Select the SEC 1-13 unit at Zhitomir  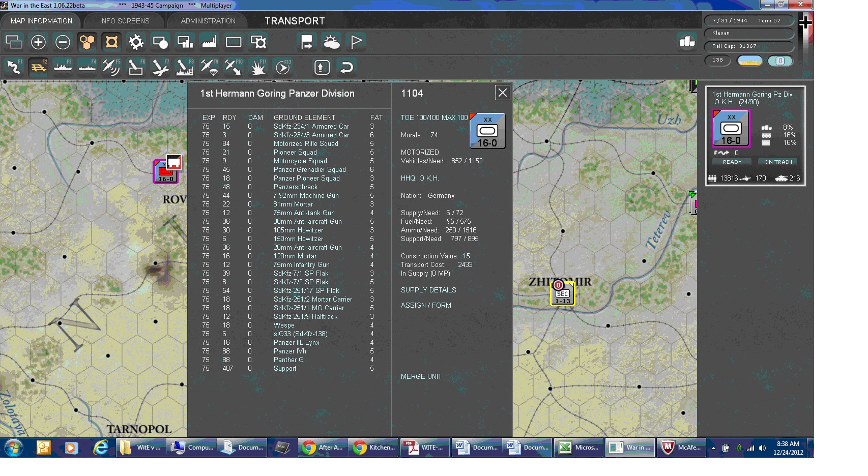pyautogui.click(x=562, y=293)
